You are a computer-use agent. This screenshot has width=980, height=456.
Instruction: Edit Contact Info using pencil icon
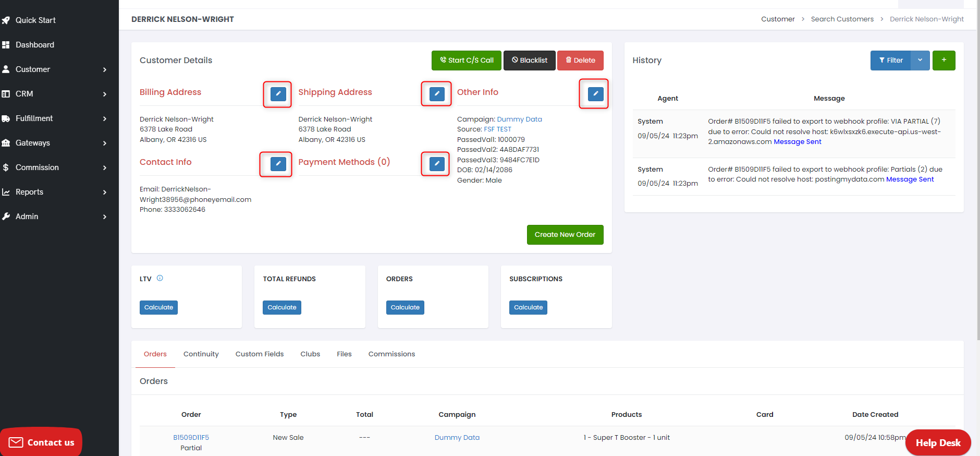click(278, 164)
